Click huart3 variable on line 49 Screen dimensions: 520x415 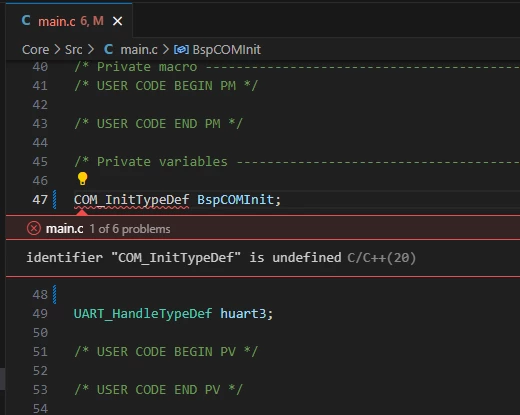243,314
